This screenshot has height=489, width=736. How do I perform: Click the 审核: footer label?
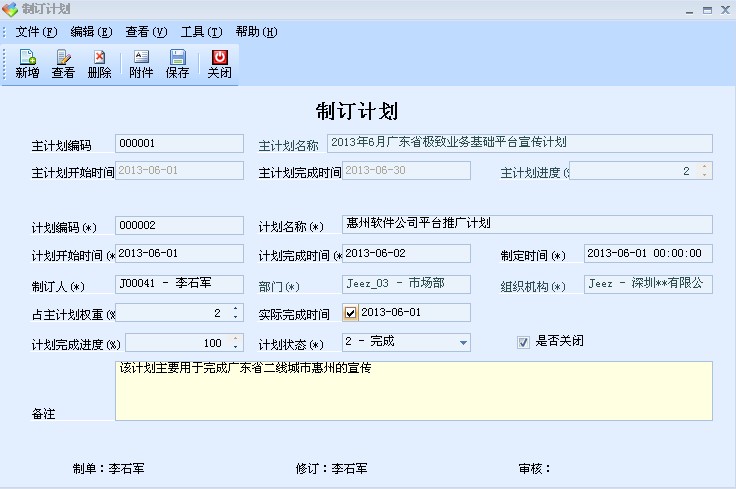535,468
